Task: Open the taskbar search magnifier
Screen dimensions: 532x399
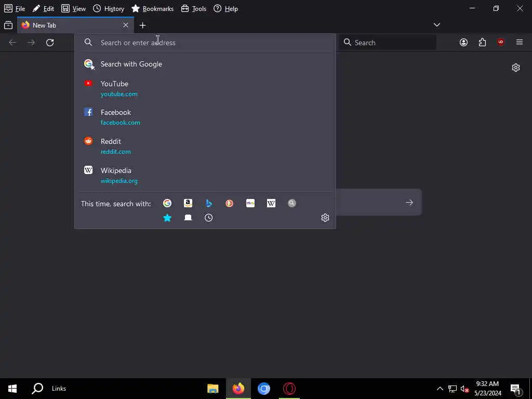Action: pyautogui.click(x=37, y=389)
